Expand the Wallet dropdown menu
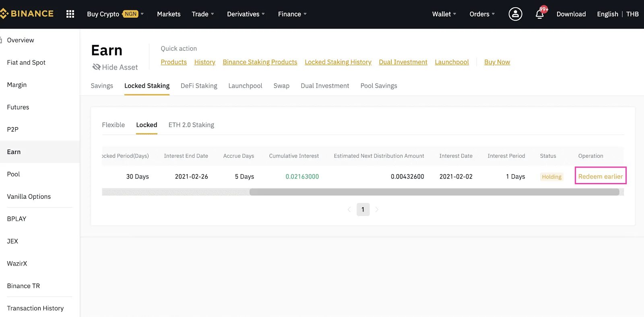644x317 pixels. (444, 14)
